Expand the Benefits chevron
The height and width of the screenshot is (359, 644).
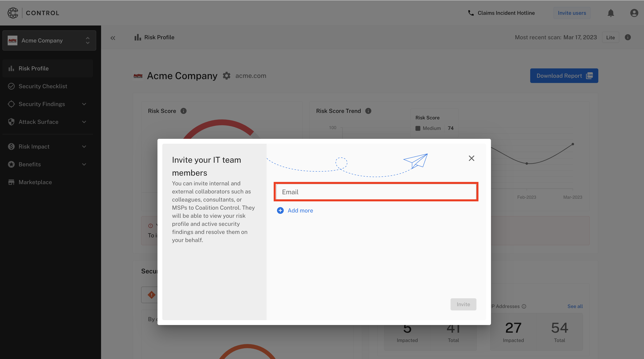point(84,164)
